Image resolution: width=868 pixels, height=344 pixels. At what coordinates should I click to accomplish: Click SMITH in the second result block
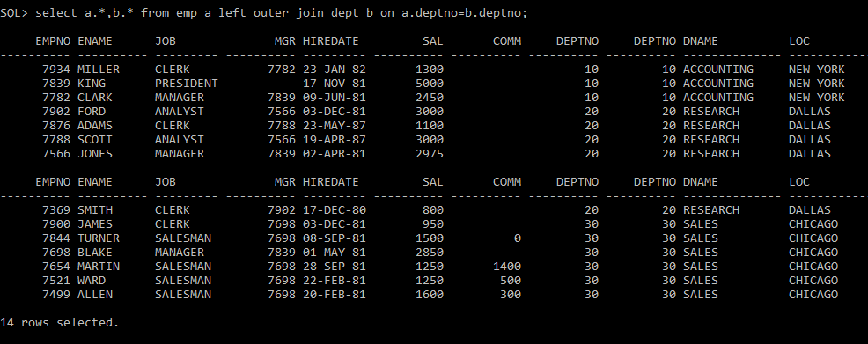point(95,210)
